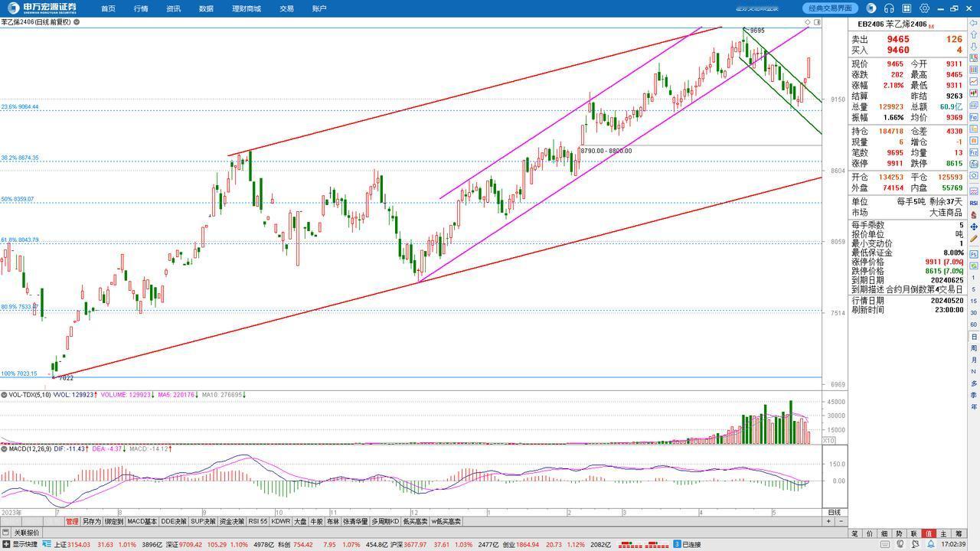
Task: Click the 绑定到 bind-to tab
Action: point(114,521)
